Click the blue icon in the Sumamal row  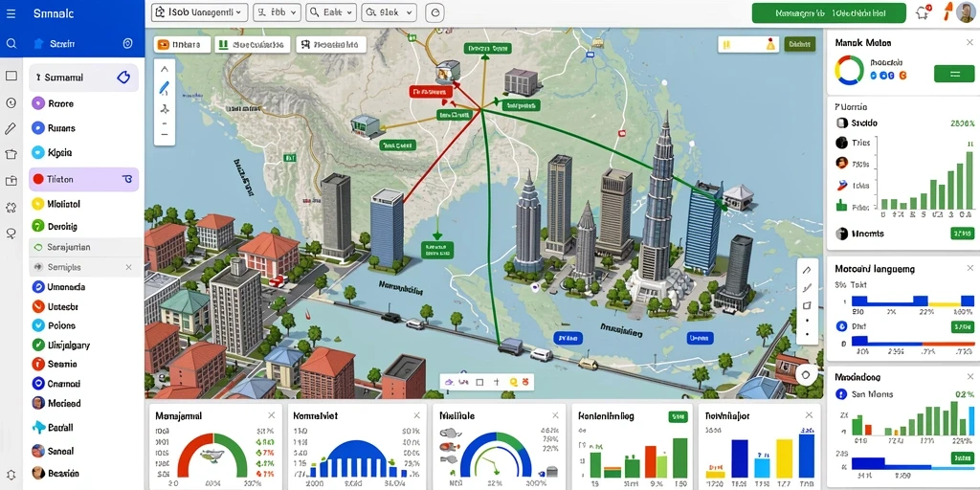123,77
